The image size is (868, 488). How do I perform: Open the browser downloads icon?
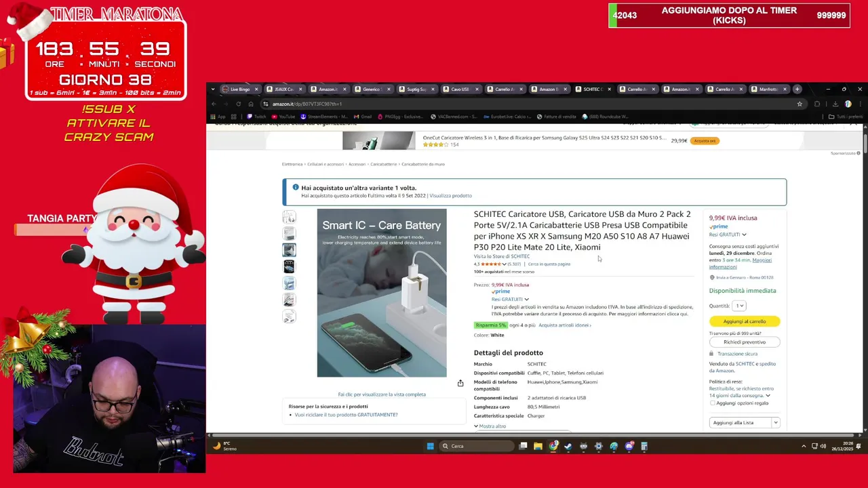coord(835,104)
